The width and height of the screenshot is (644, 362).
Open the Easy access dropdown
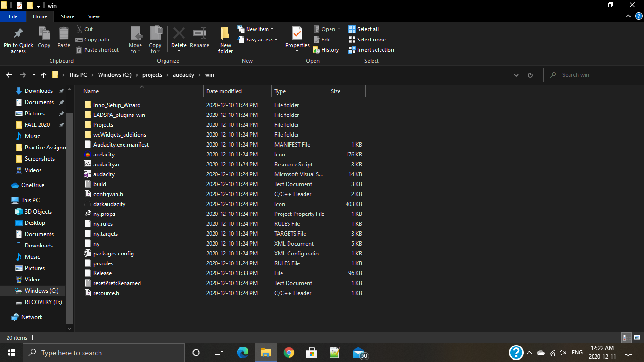(x=257, y=40)
